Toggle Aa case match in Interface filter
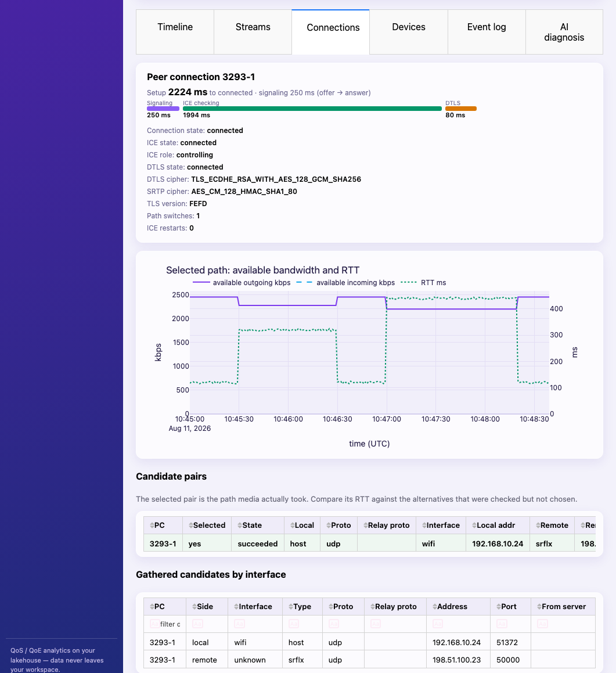This screenshot has width=616, height=673. [239, 624]
